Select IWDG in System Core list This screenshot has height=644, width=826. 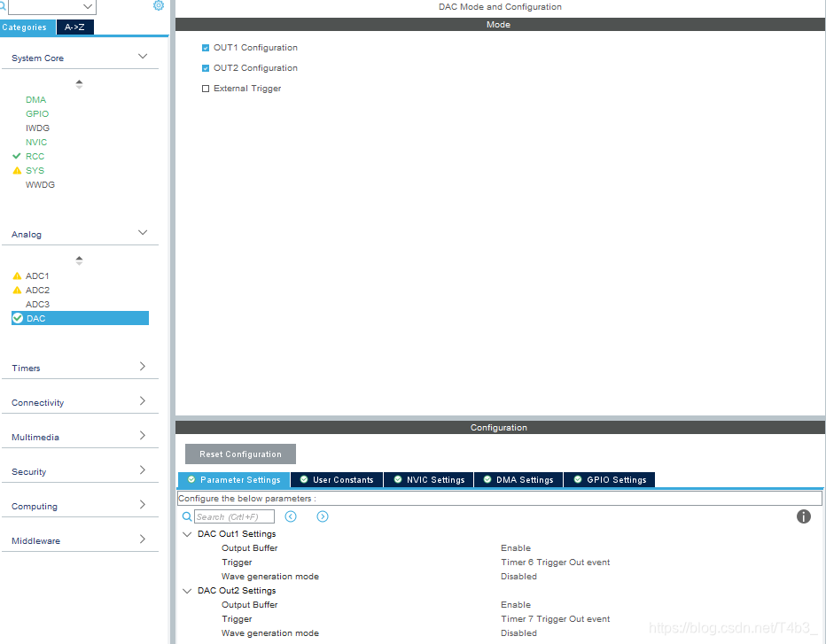pyautogui.click(x=37, y=128)
